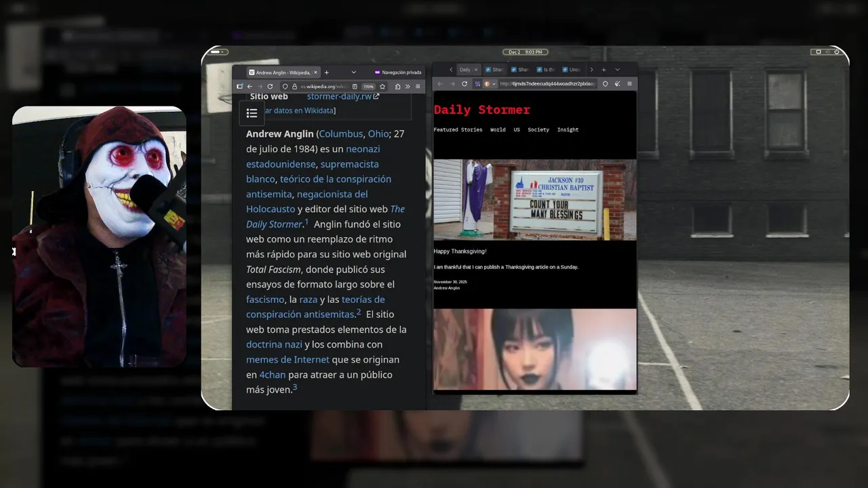The image size is (868, 488).
Task: Close the Daily tab in right browser
Action: tap(476, 70)
